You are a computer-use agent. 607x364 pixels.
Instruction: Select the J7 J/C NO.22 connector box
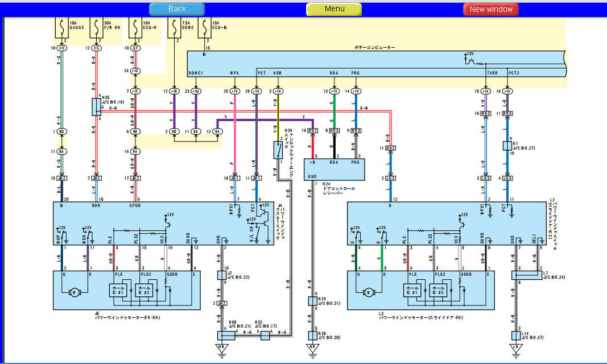click(x=222, y=275)
